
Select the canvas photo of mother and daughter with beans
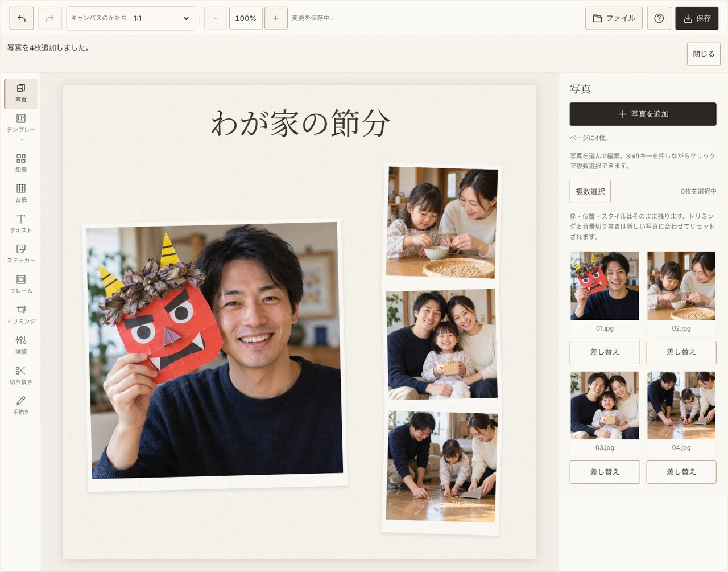442,223
